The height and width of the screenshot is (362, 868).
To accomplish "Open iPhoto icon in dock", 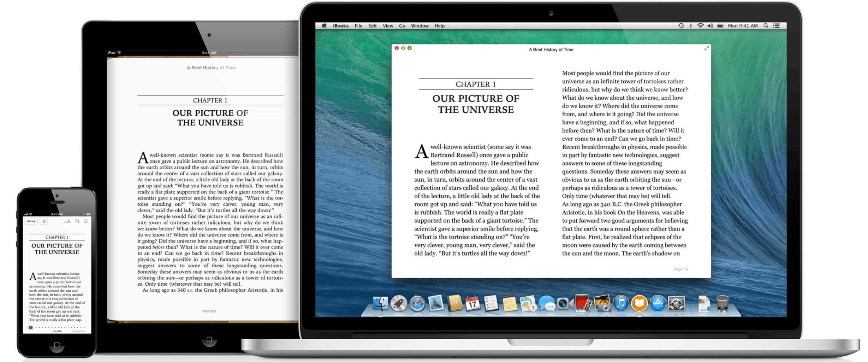I will coord(602,304).
